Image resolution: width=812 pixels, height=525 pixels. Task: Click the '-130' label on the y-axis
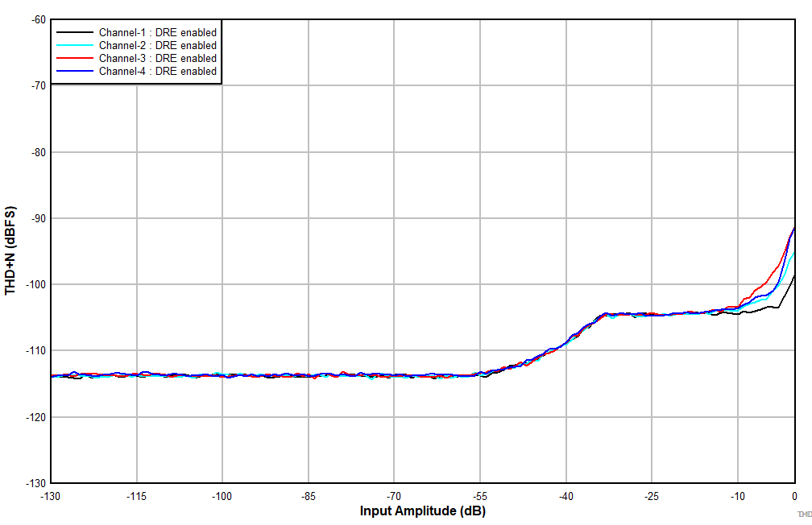click(35, 483)
